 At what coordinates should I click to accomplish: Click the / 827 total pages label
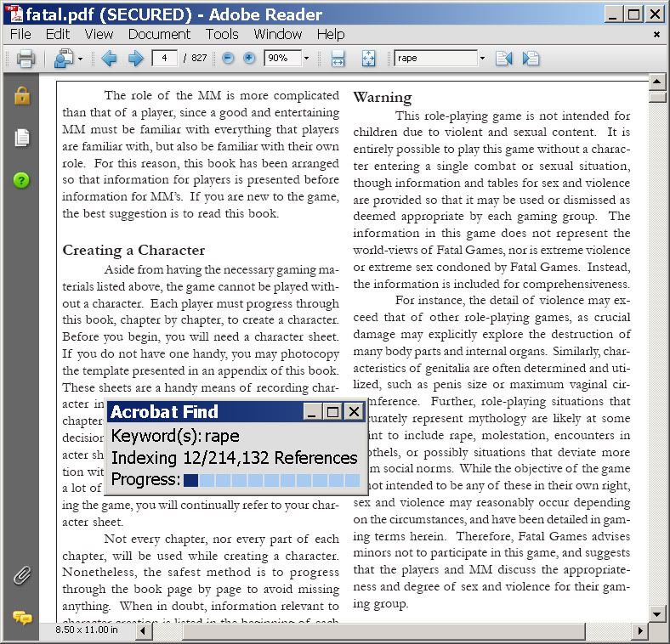[195, 58]
